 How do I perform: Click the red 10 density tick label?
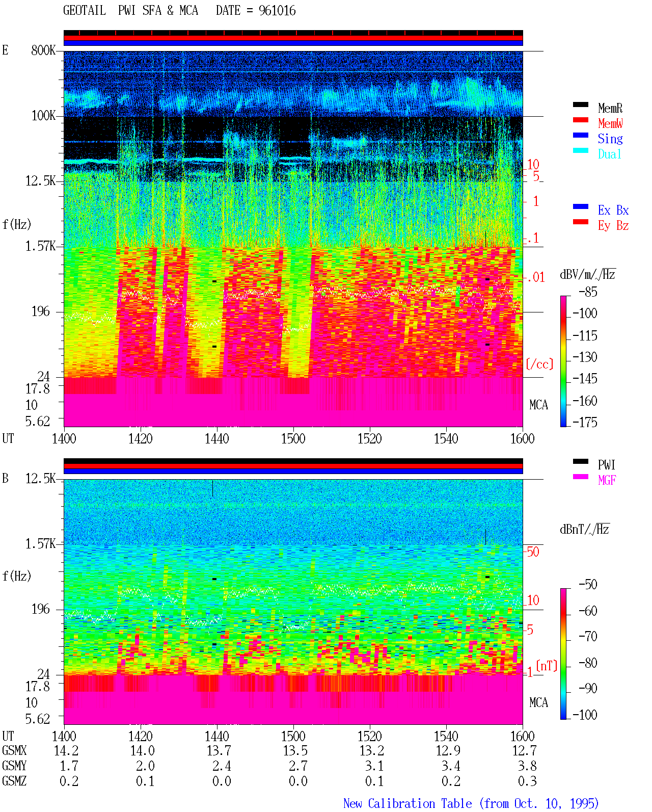tap(533, 165)
